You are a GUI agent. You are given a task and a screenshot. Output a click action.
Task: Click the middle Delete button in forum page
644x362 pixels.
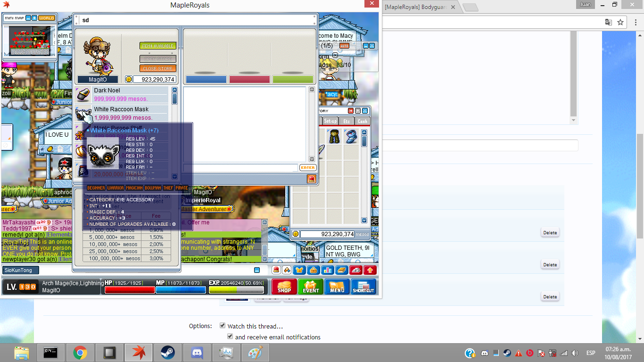(x=550, y=264)
